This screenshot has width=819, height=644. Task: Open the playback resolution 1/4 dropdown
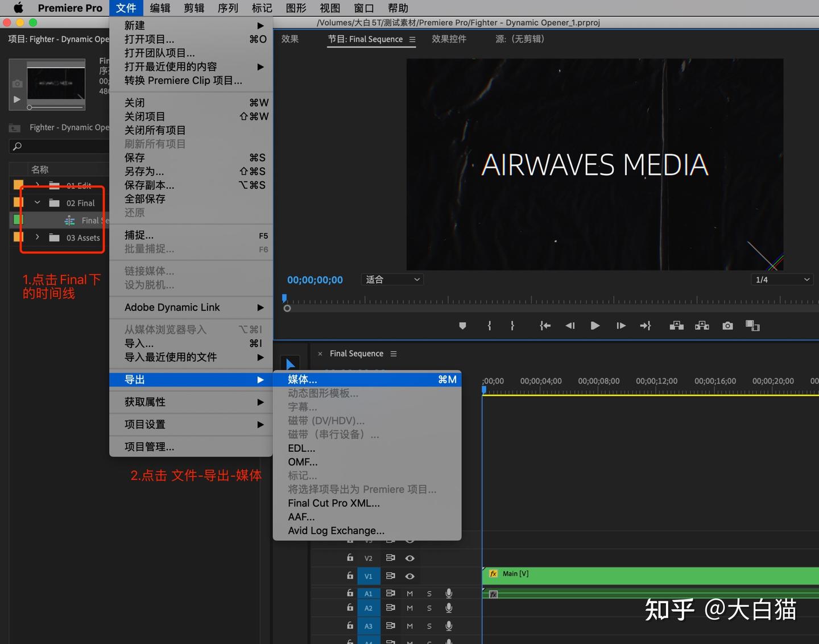tap(782, 279)
